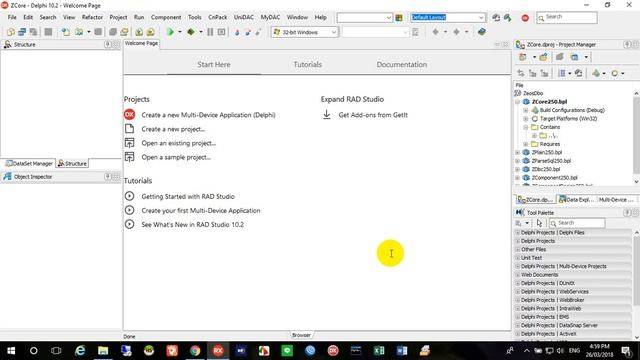The width and height of the screenshot is (640, 360).
Task: Click Open an existing project link
Action: point(178,143)
